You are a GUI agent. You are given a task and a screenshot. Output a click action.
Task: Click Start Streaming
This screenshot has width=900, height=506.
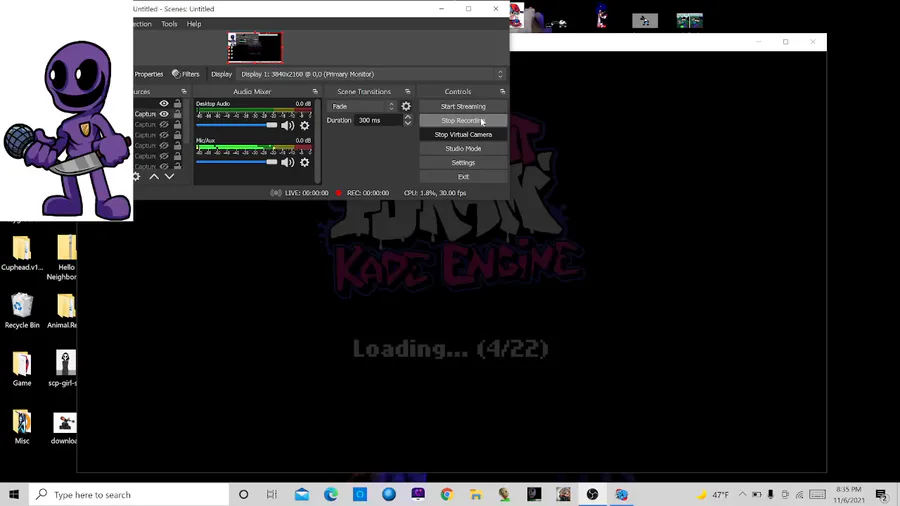[463, 106]
